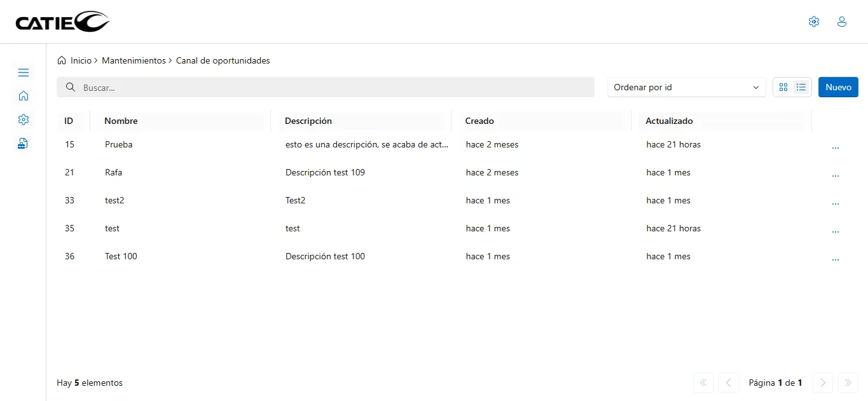Switch to list view

pos(801,87)
